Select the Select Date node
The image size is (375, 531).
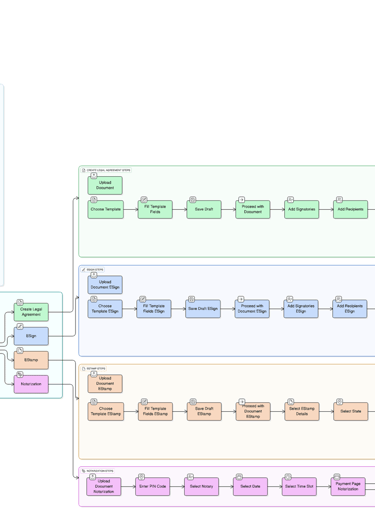coord(250,487)
